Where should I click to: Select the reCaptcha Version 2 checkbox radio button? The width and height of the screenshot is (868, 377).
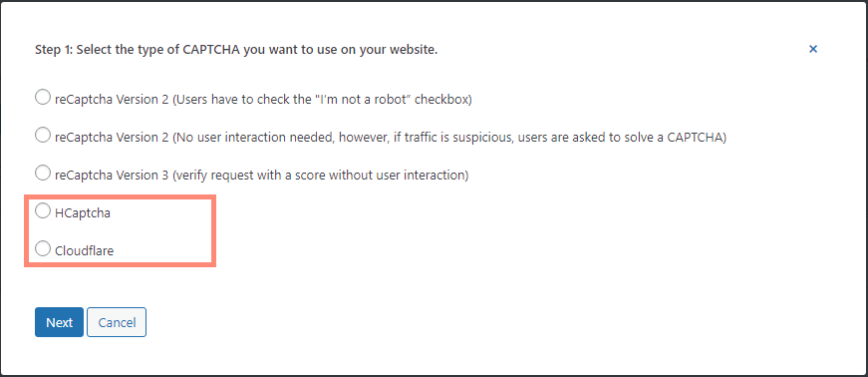coord(43,98)
